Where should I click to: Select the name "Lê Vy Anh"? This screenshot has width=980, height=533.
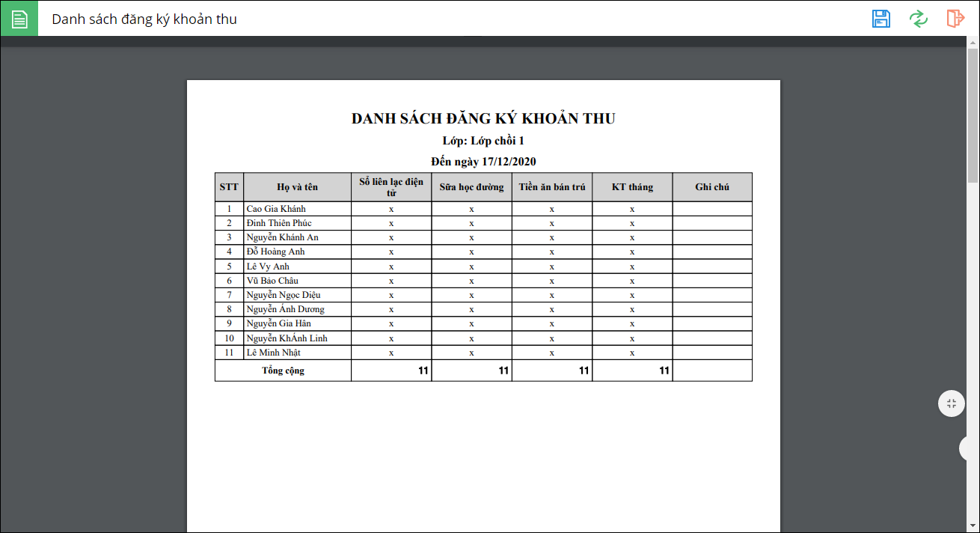tap(268, 266)
